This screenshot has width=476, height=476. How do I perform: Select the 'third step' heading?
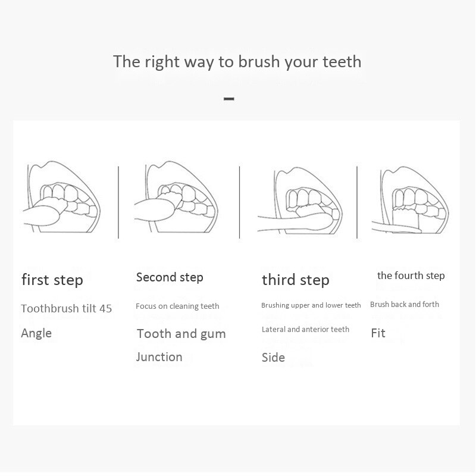point(296,280)
